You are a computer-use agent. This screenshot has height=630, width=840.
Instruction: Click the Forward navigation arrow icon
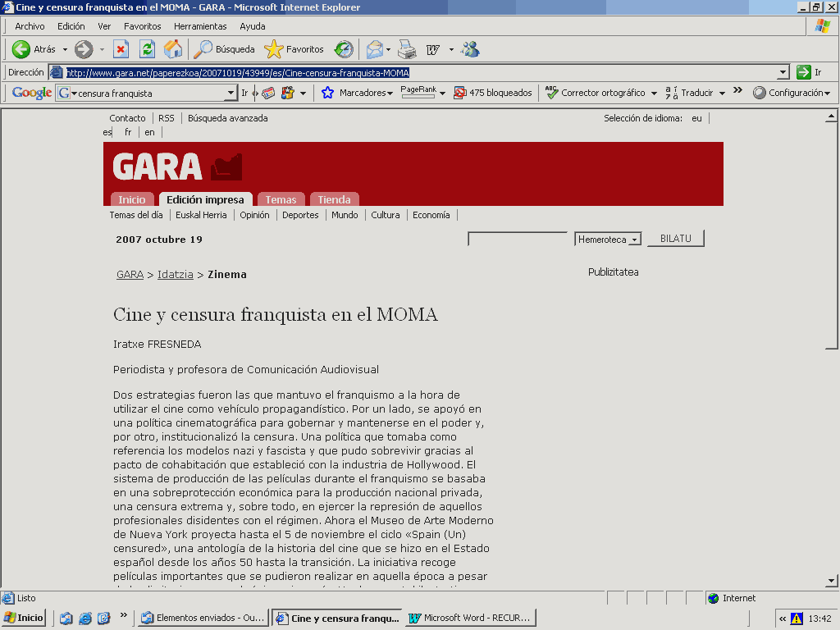[x=83, y=49]
